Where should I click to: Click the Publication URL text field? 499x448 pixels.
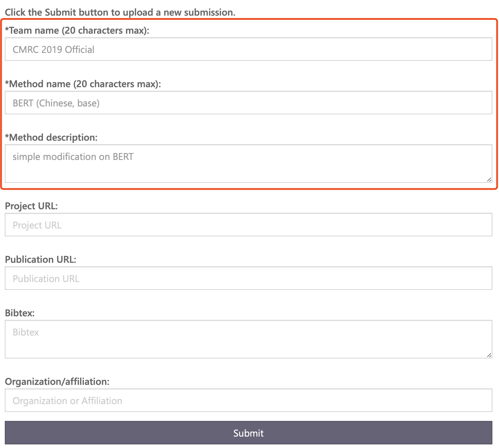pos(248,278)
